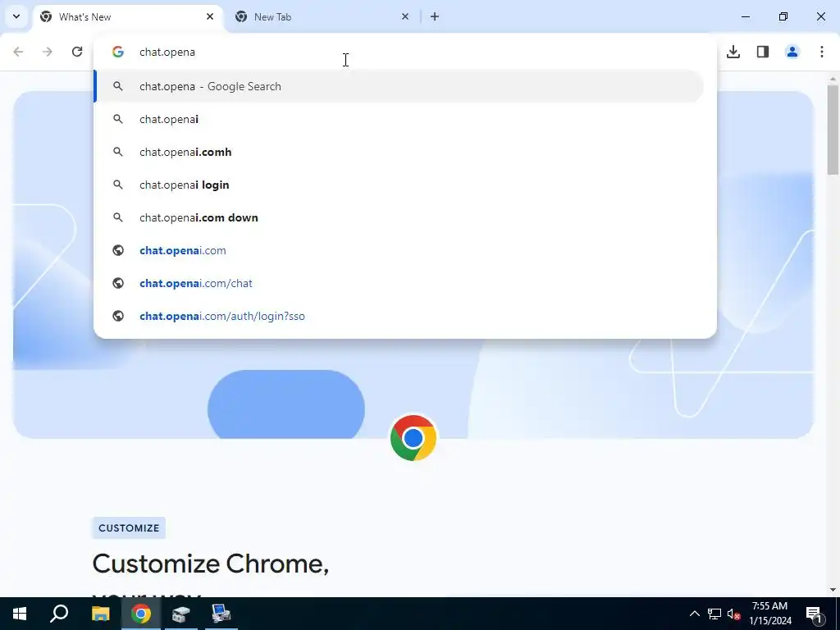The image size is (840, 630).
Task: Click the address bar text chat.opena
Action: tap(167, 52)
